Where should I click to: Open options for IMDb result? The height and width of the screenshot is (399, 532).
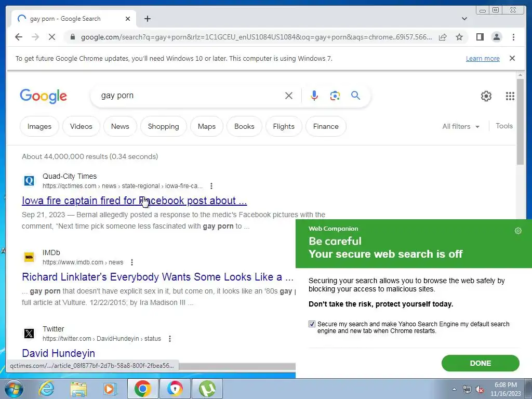tap(132, 262)
